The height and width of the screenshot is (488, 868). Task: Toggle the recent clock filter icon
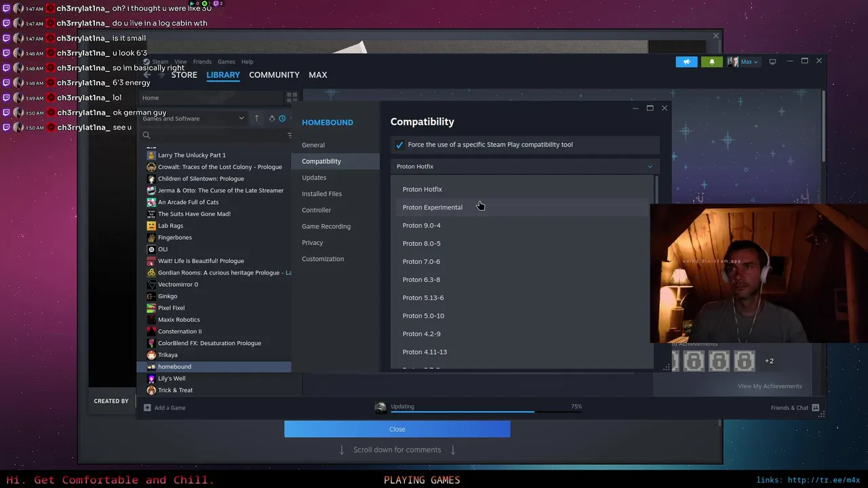pyautogui.click(x=282, y=119)
